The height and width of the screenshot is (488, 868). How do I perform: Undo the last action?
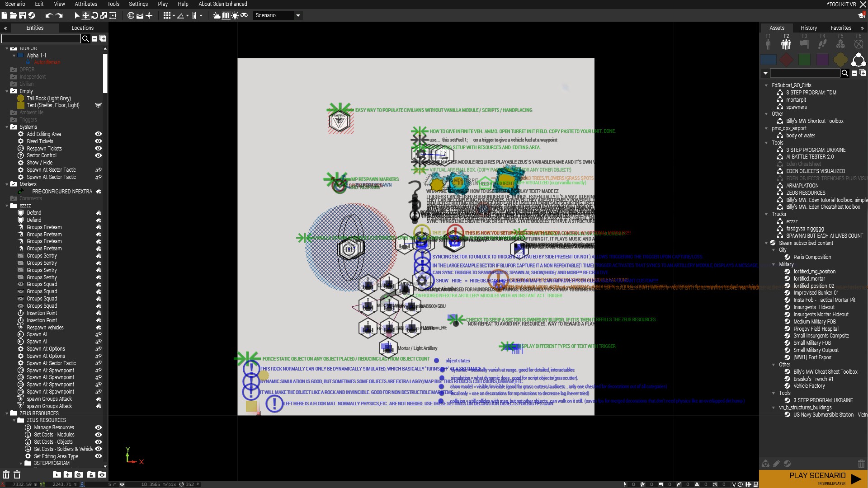[x=49, y=15]
